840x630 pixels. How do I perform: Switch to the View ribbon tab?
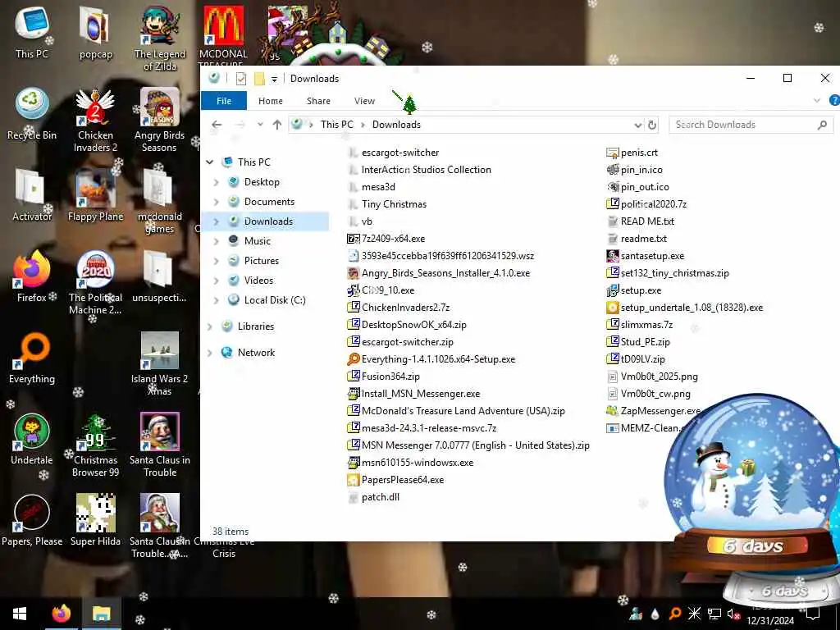(x=364, y=101)
